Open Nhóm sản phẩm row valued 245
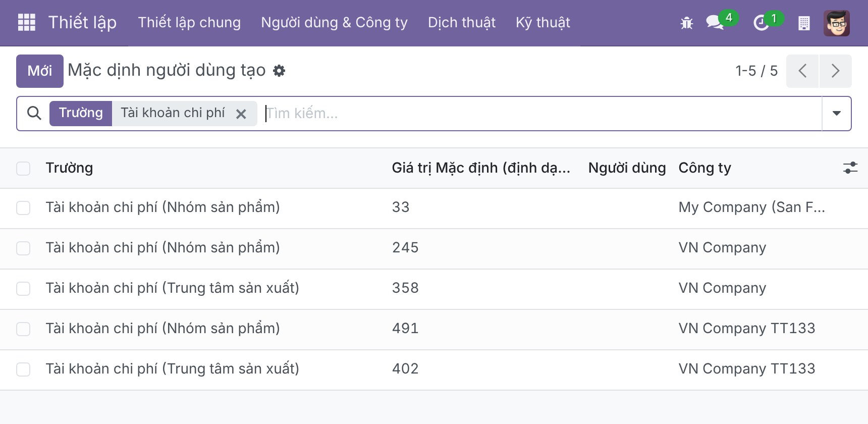The width and height of the screenshot is (868, 424). pyautogui.click(x=162, y=248)
